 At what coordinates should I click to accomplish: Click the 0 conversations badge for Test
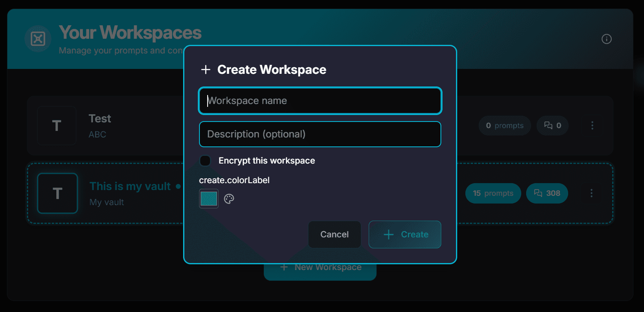pos(553,126)
